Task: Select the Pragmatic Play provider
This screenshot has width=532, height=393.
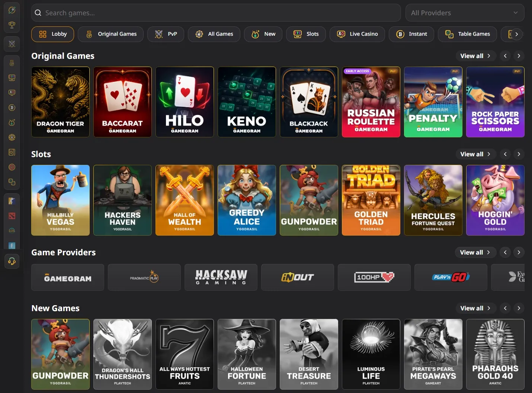Action: [144, 277]
